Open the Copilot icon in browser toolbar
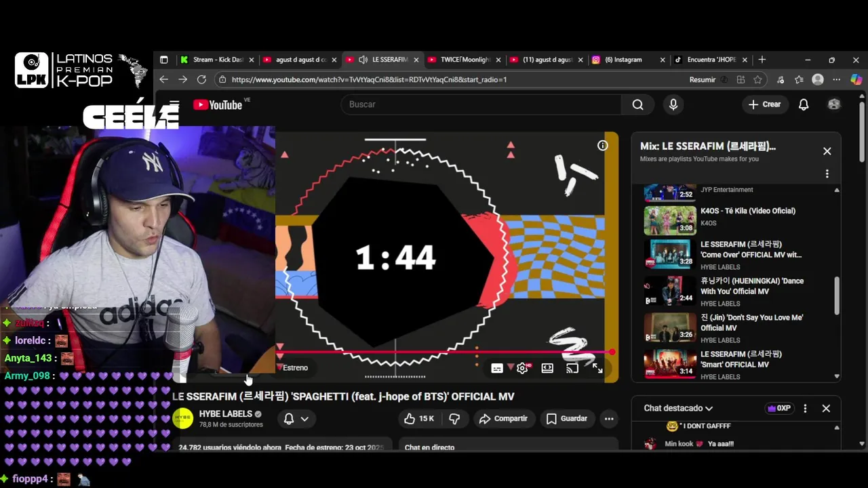Viewport: 868px width, 488px height. pos(855,79)
